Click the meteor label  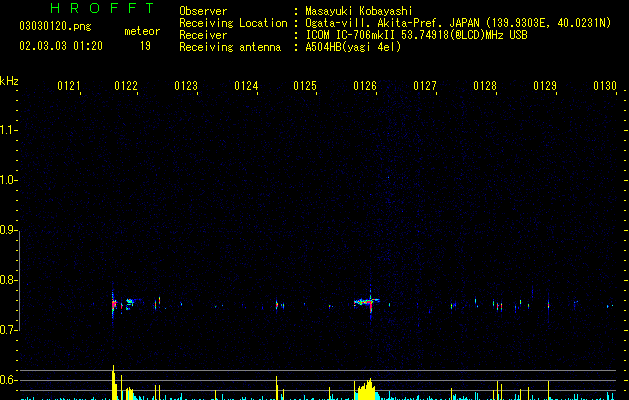[142, 31]
